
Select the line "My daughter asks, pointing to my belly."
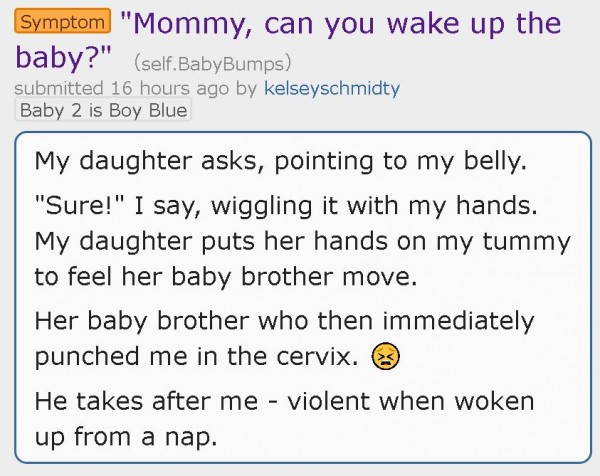coord(280,161)
